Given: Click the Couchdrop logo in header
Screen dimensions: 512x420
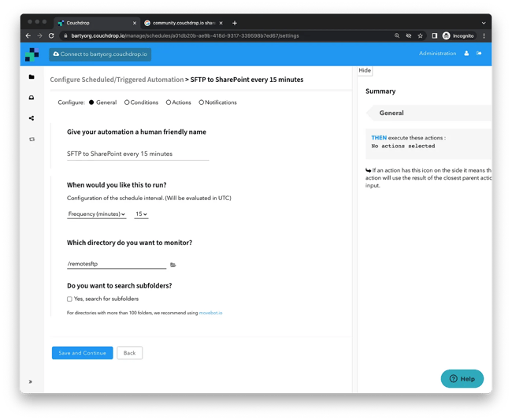Looking at the screenshot, I should pos(32,54).
